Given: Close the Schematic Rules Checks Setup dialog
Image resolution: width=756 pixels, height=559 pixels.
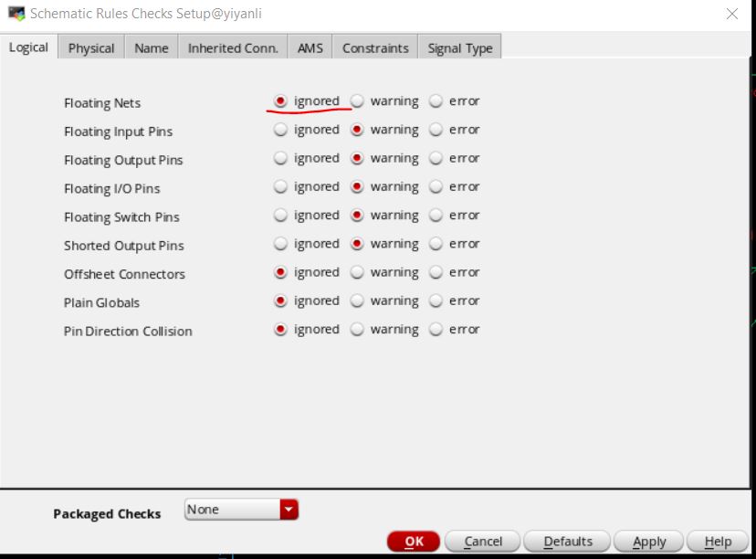Looking at the screenshot, I should tap(731, 14).
